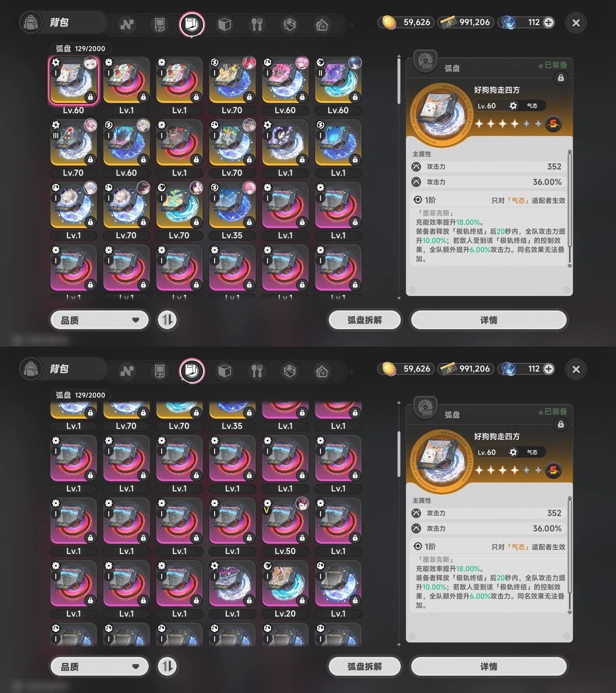Select the fork and knife food tab in upper bar
616x693 pixels.
pyautogui.click(x=257, y=25)
